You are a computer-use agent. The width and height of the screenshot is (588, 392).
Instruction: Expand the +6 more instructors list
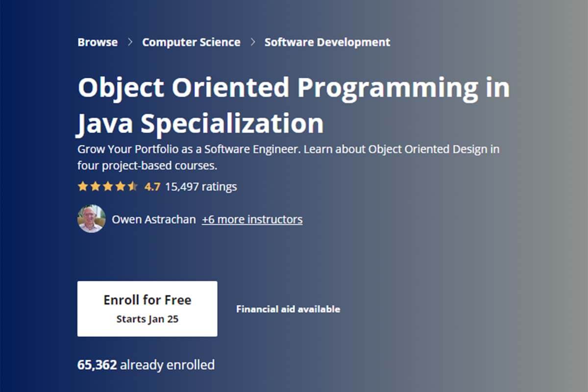coord(252,219)
